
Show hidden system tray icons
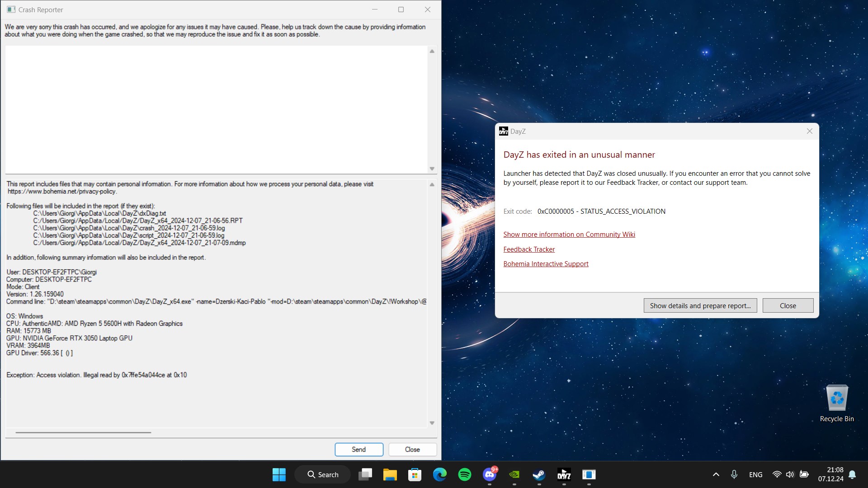716,474
